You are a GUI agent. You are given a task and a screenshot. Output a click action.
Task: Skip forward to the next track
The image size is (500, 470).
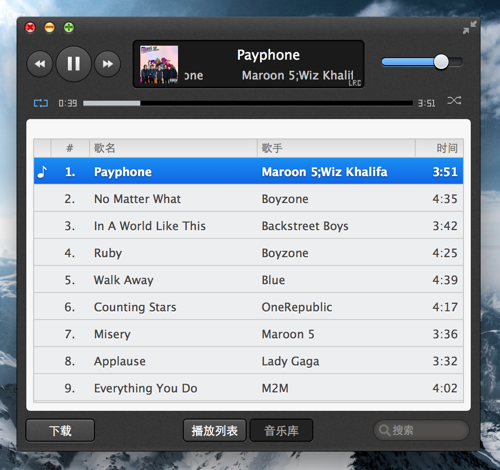[107, 64]
